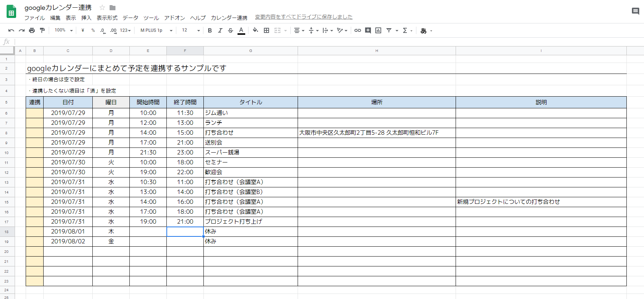Select the date cell 2019/08/02
644x299 pixels.
68,241
